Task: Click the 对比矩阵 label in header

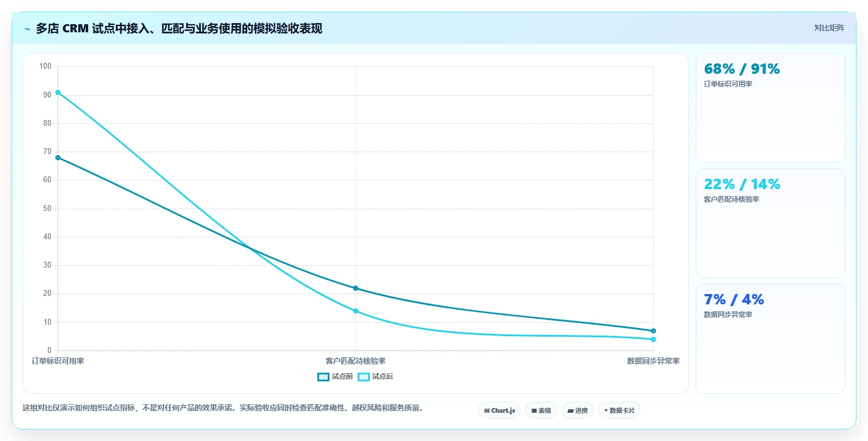Action: [x=829, y=28]
